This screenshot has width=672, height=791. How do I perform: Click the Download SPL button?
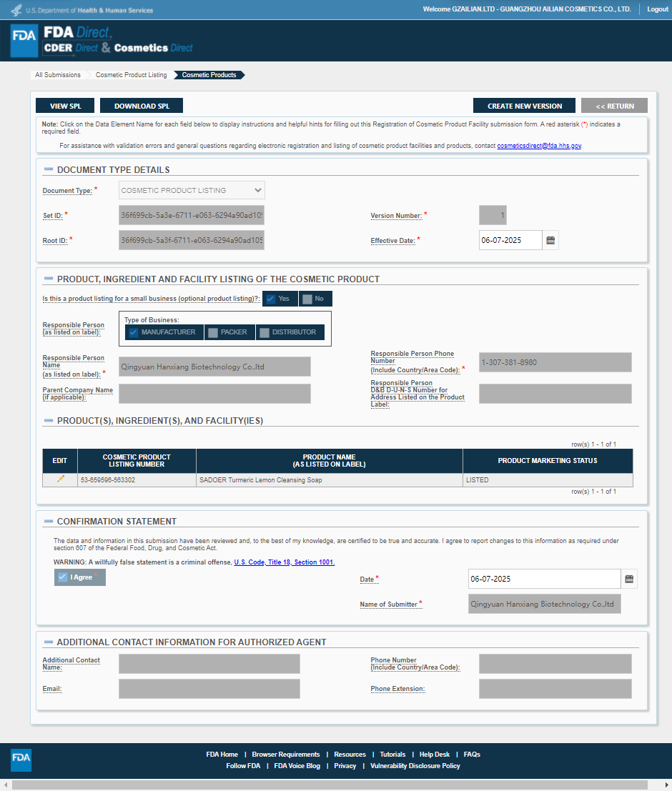[x=142, y=106]
